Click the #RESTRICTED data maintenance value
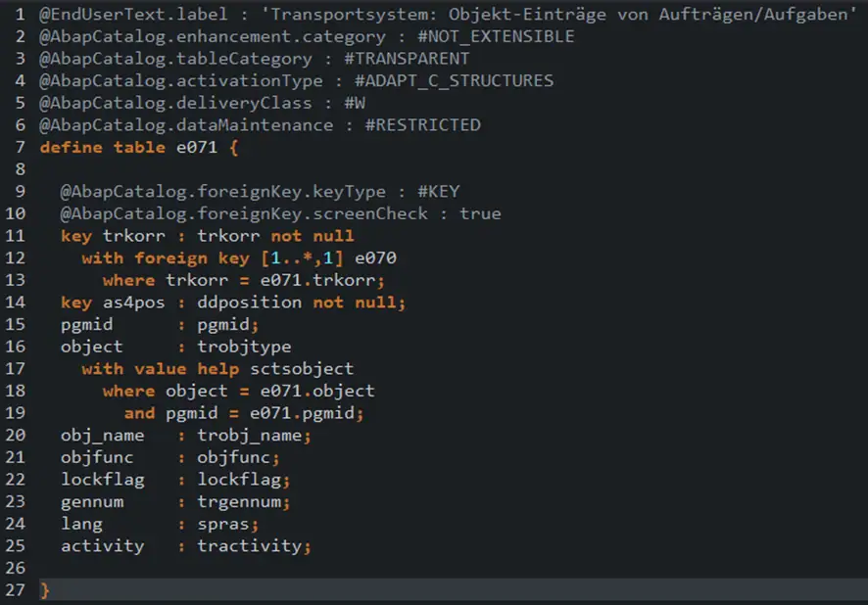Viewport: 868px width, 605px height. pyautogui.click(x=422, y=124)
